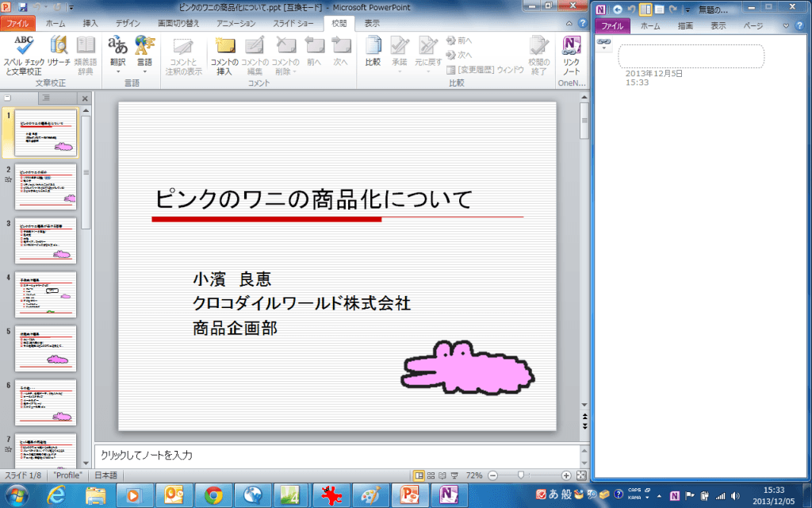
Task: Click the slide editor vertical scrollbar
Action: click(x=584, y=121)
